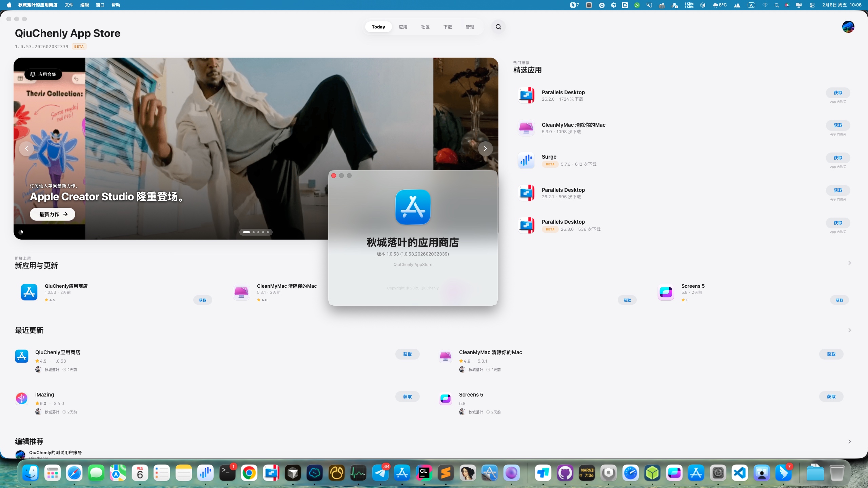Click the carousel previous arrow
Viewport: 868px width, 488px height.
point(26,148)
